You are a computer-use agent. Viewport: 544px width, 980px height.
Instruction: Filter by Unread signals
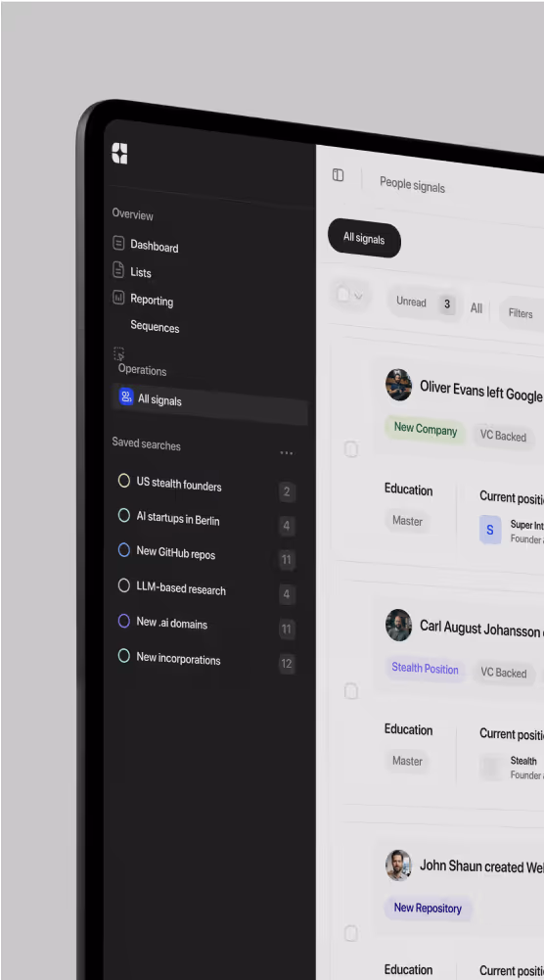pos(411,302)
